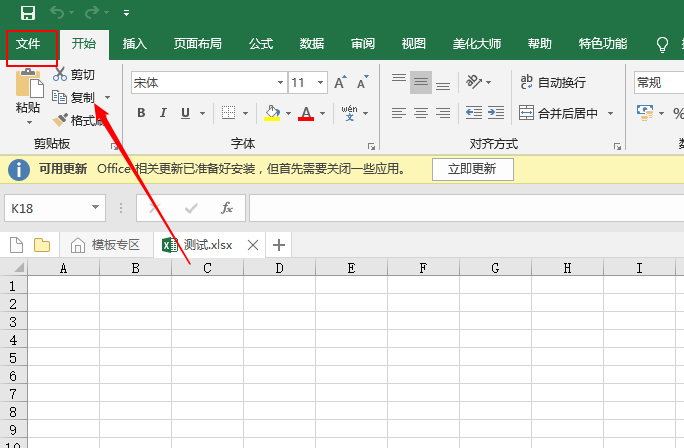Open the 常规 number format dropdown
The image size is (684, 448).
(659, 82)
